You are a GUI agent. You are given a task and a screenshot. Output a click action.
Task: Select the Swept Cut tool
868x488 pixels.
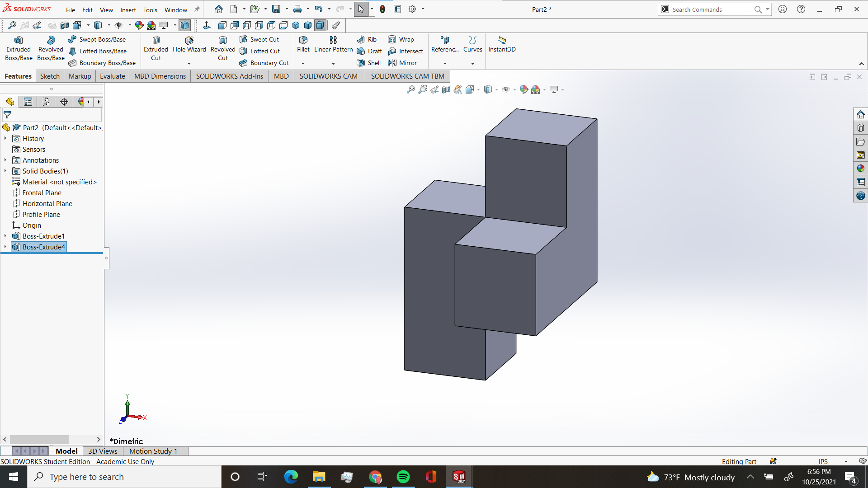click(x=264, y=39)
